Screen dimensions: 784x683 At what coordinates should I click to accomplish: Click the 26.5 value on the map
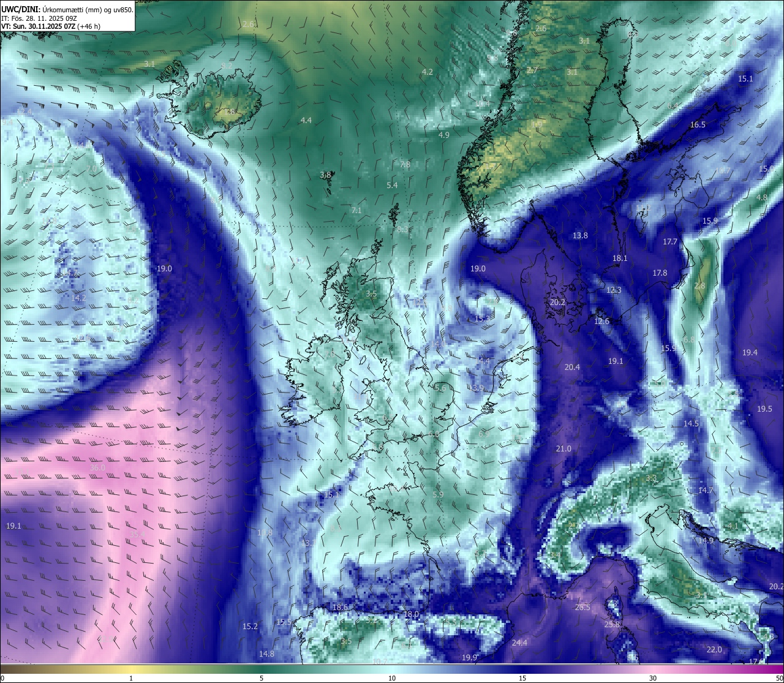[x=582, y=607]
